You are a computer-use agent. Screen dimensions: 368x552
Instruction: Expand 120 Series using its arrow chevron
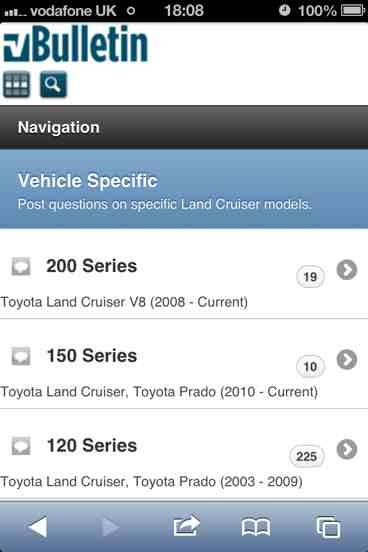(347, 449)
